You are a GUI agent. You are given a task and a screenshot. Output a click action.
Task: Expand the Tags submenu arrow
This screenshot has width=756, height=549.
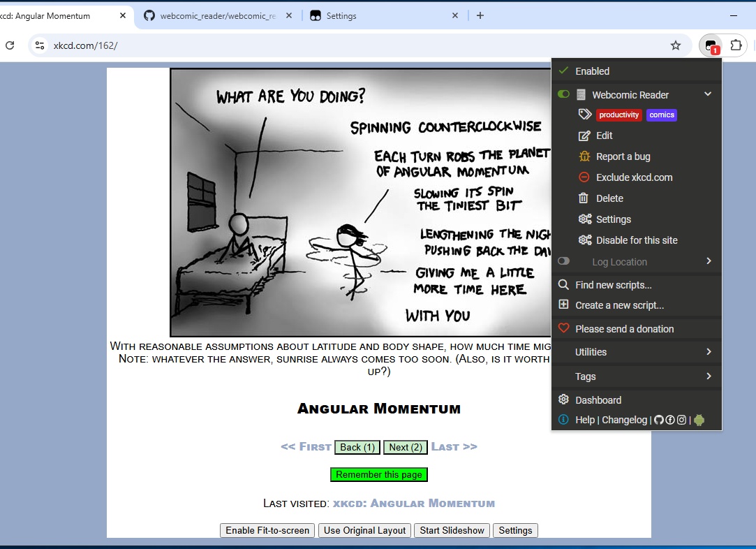pos(709,376)
